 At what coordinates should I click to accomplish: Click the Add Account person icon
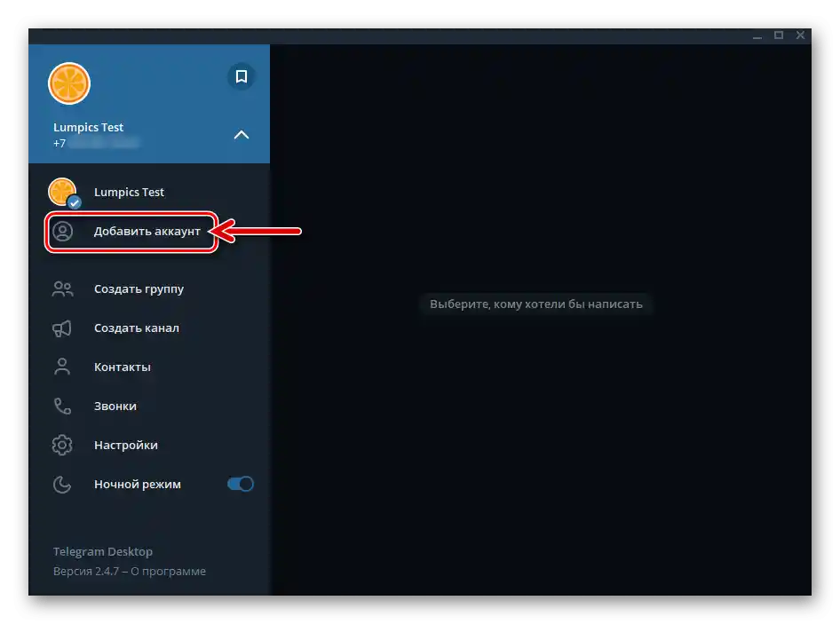point(62,231)
